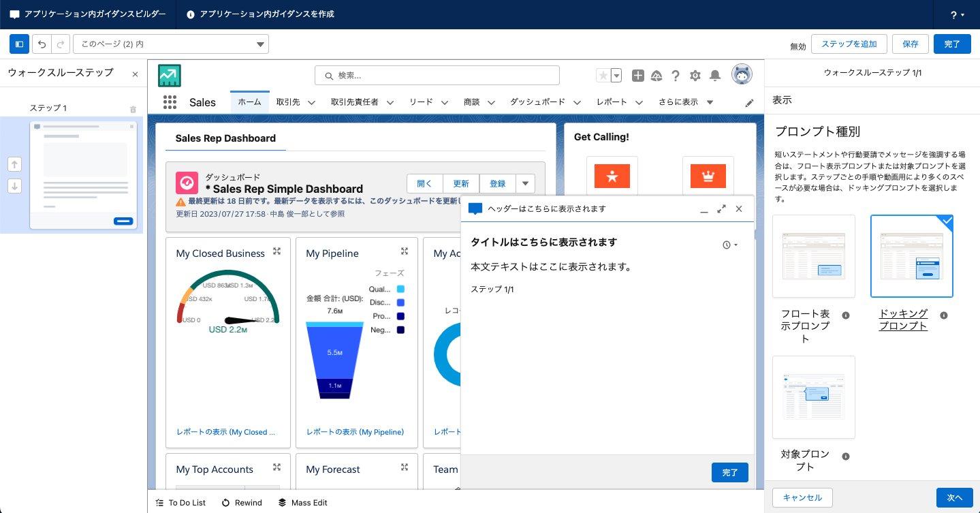
Task: Move the step up with arrow button
Action: [15, 164]
